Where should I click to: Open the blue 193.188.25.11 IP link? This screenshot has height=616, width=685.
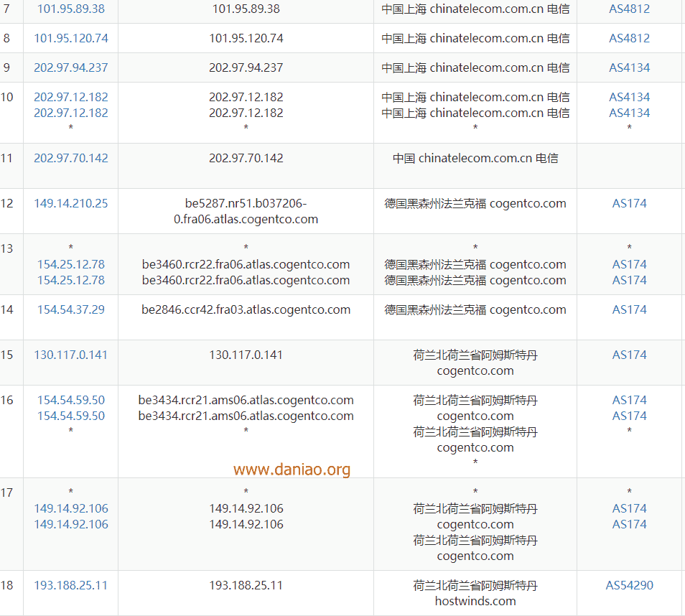click(x=71, y=585)
